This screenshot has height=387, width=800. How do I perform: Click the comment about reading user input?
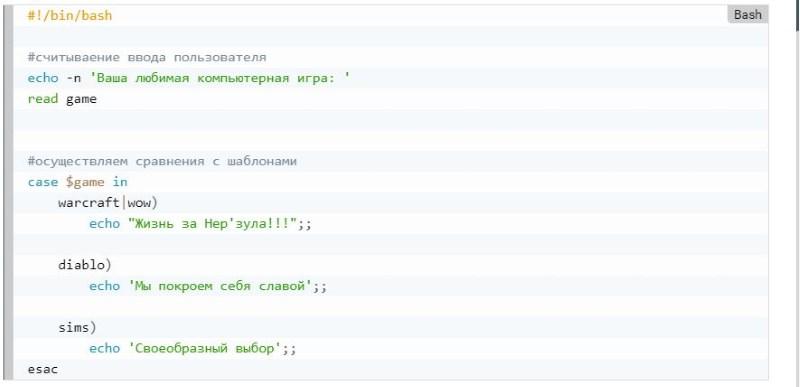coord(147,57)
